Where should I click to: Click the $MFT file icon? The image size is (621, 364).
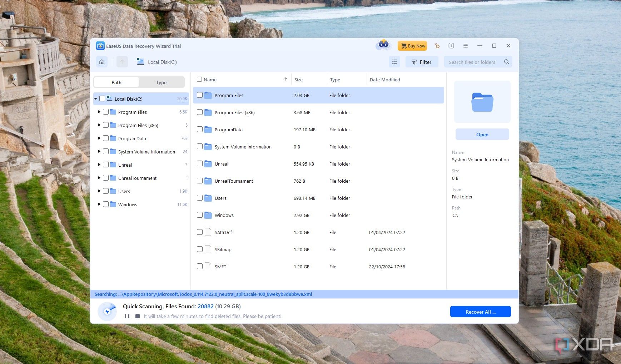tap(208, 266)
